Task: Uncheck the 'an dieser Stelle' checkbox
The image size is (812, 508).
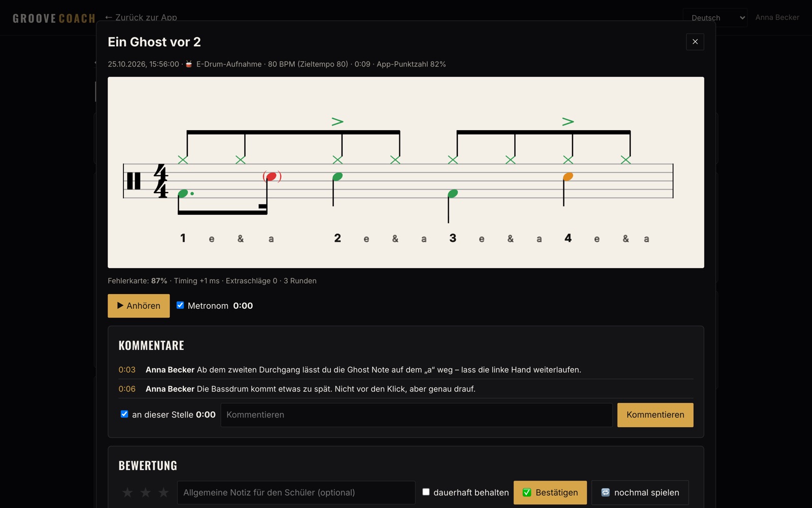Action: click(x=124, y=414)
